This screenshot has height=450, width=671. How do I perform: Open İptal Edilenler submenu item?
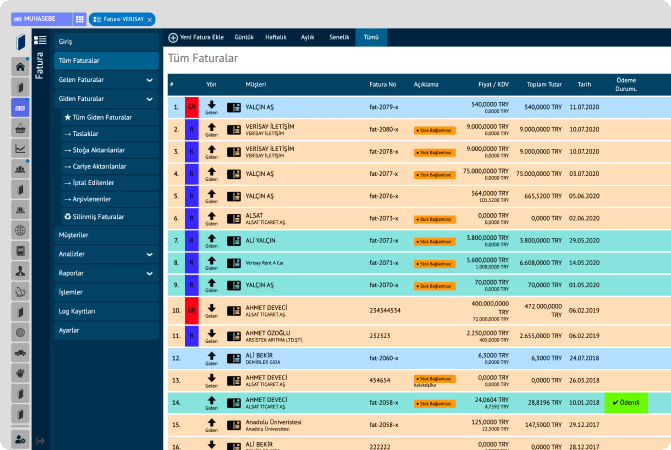(x=110, y=183)
